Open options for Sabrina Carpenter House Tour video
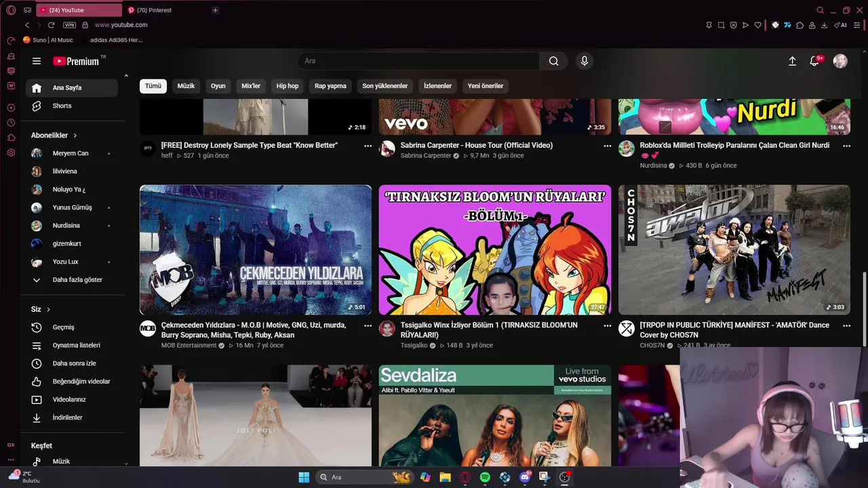This screenshot has width=868, height=488. (607, 146)
